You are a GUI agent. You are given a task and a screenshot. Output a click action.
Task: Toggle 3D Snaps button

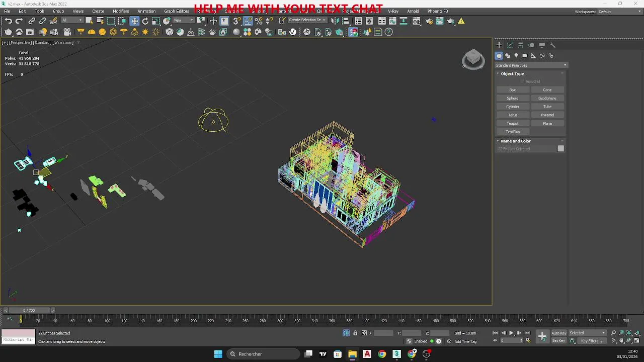point(237,21)
